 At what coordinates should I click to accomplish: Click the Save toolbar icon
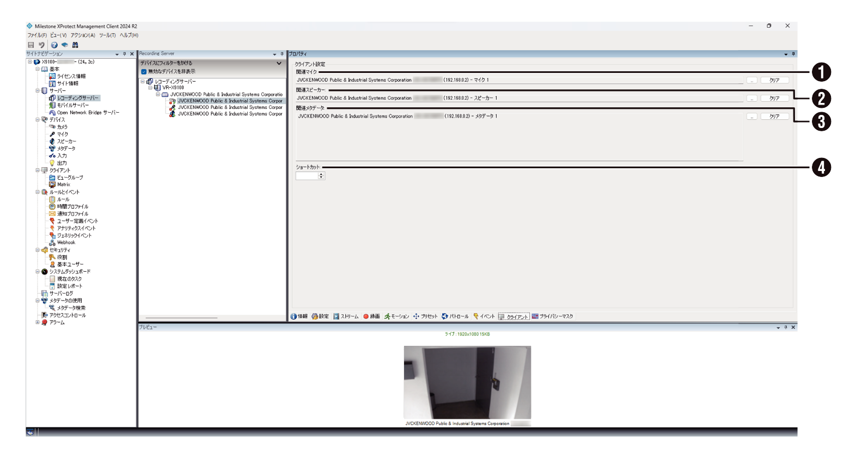click(x=31, y=45)
